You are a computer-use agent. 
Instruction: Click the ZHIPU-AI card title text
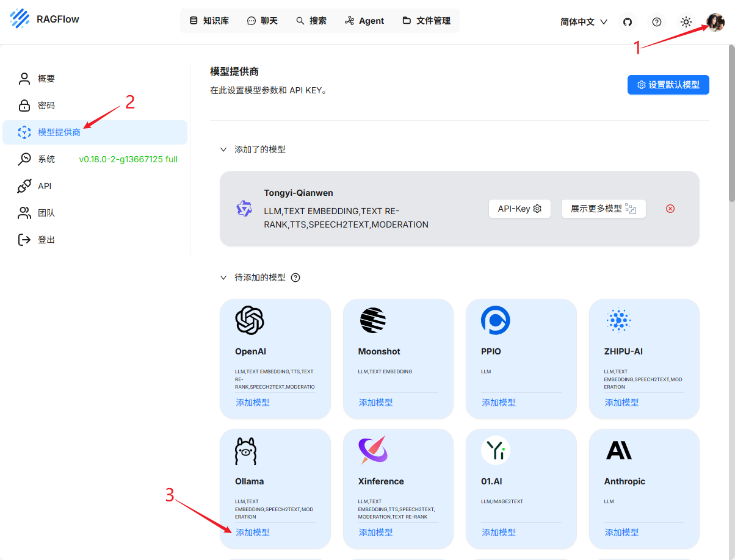click(x=623, y=351)
